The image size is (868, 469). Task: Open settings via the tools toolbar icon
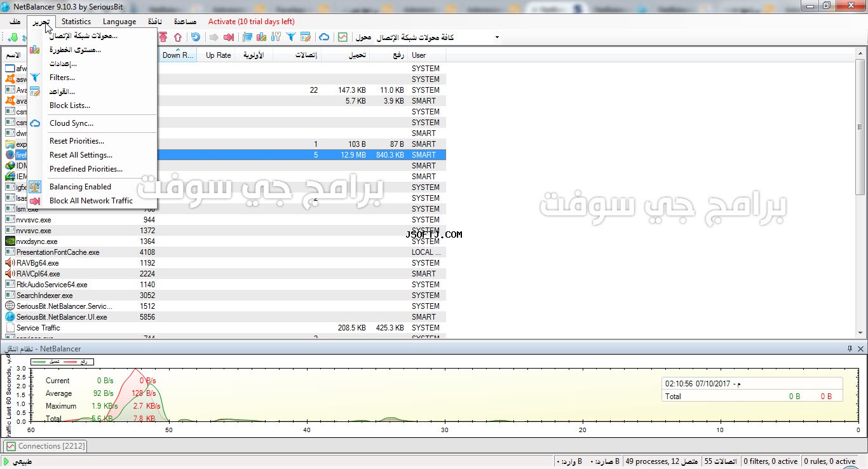coord(276,37)
